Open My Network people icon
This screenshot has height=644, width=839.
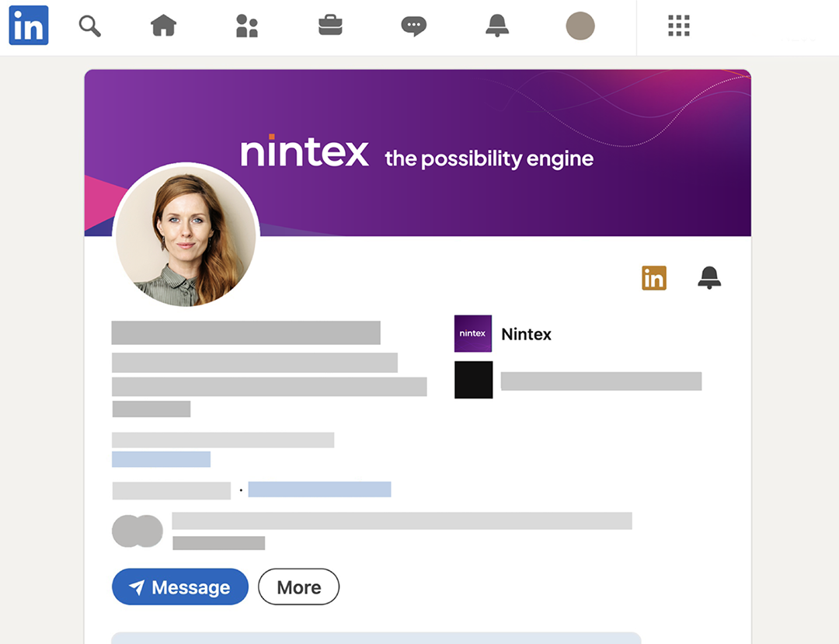coord(246,26)
